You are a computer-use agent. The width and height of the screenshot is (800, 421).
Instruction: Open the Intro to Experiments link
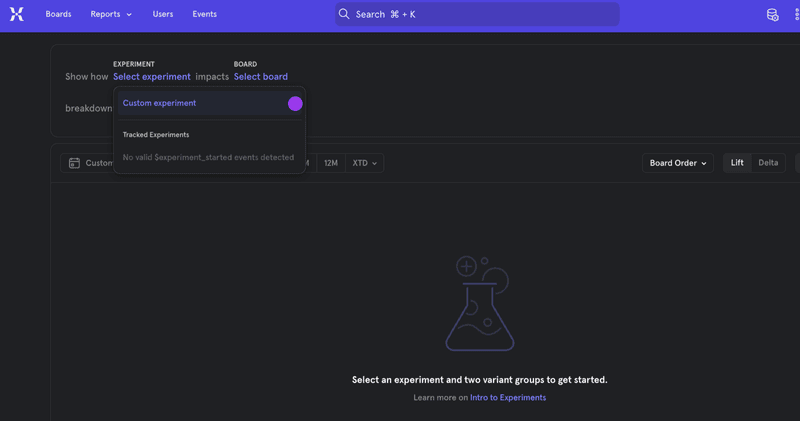508,398
